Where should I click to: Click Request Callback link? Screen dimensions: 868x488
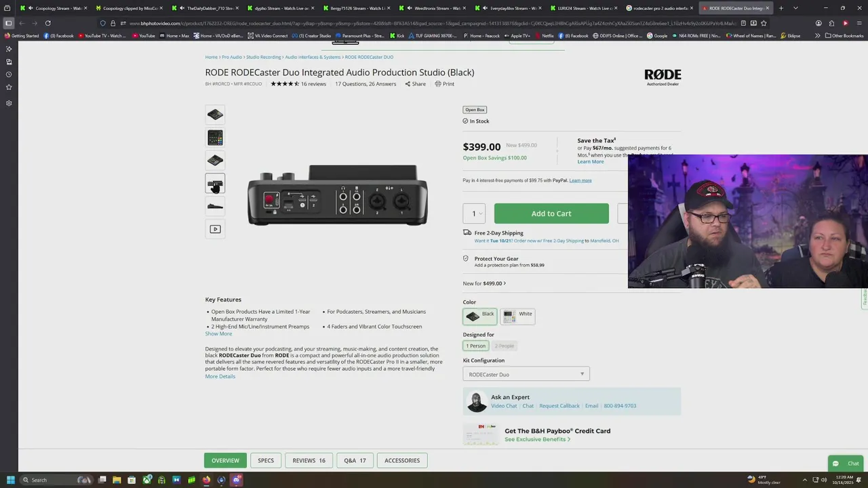[x=559, y=406]
